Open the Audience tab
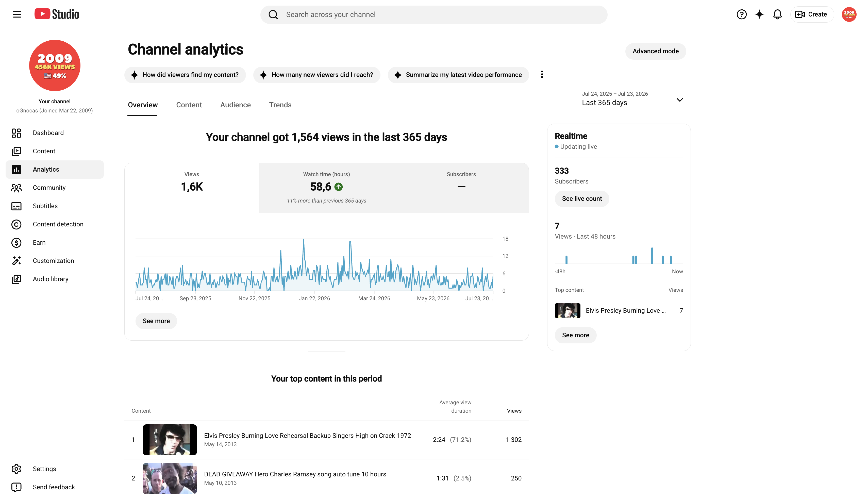This screenshot has height=500, width=868. click(236, 105)
